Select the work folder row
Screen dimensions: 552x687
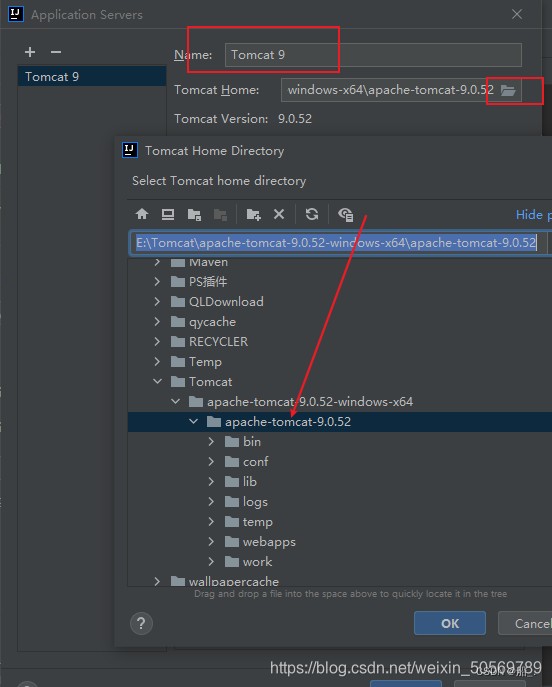(340, 562)
